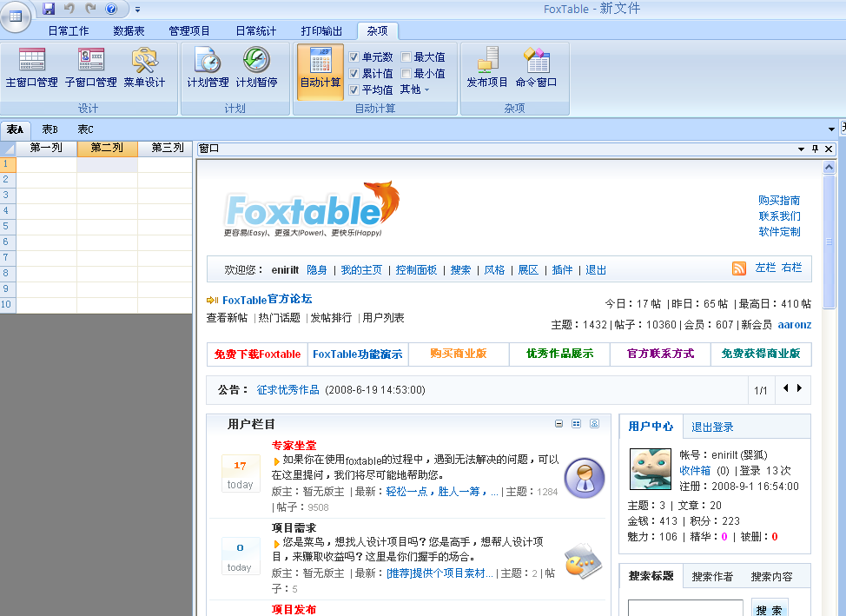Open Help question mark icon
The width and height of the screenshot is (846, 616).
coord(111,8)
